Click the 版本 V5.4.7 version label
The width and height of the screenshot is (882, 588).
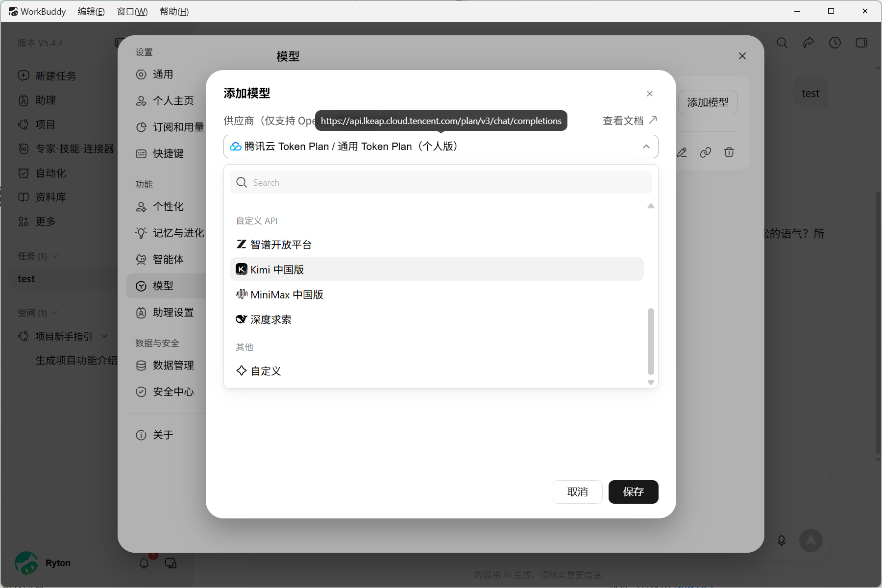[x=40, y=43]
